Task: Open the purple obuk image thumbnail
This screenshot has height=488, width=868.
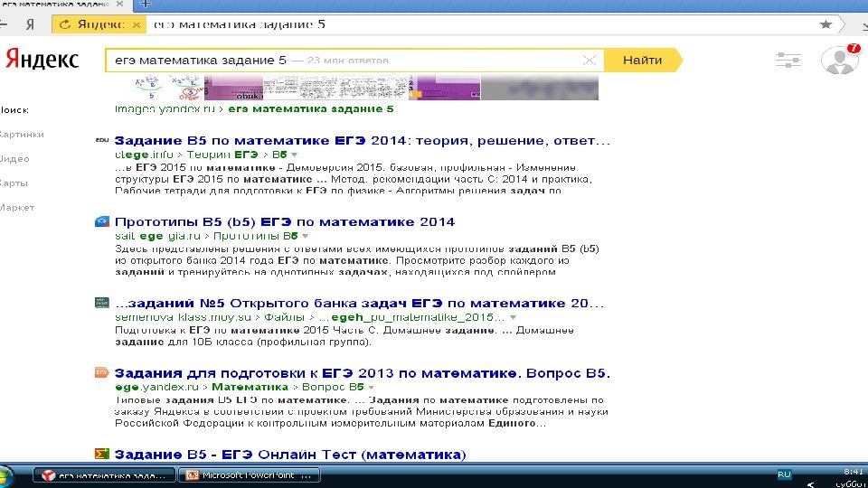Action: point(233,88)
